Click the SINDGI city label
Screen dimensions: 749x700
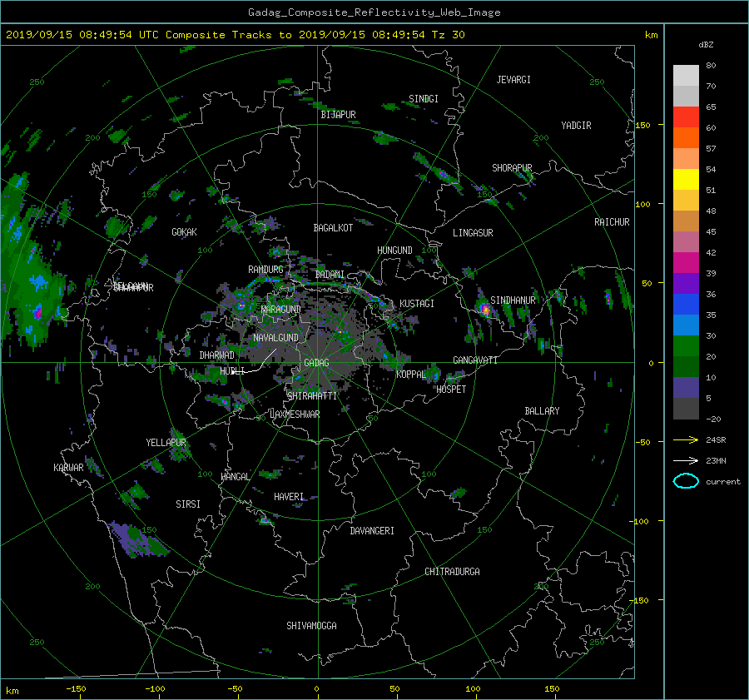pyautogui.click(x=424, y=99)
